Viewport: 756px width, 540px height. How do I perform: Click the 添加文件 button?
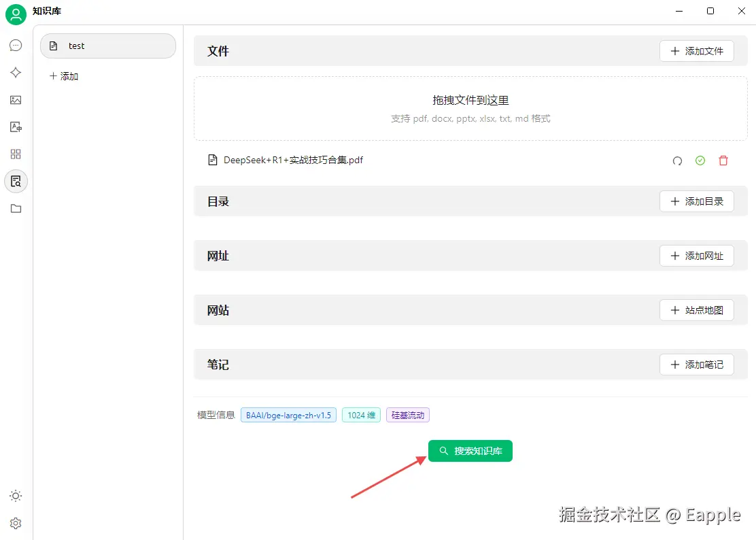pos(697,51)
